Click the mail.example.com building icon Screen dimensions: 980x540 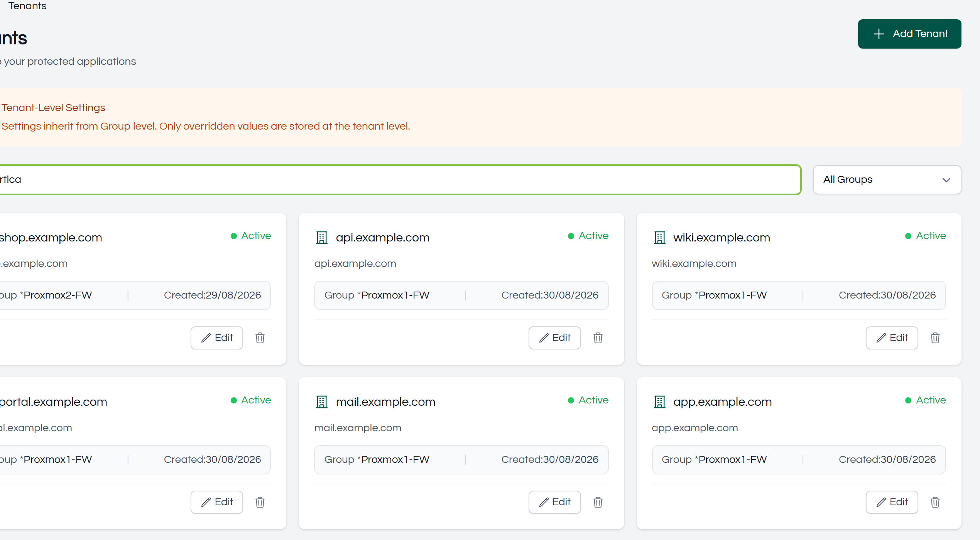point(322,402)
